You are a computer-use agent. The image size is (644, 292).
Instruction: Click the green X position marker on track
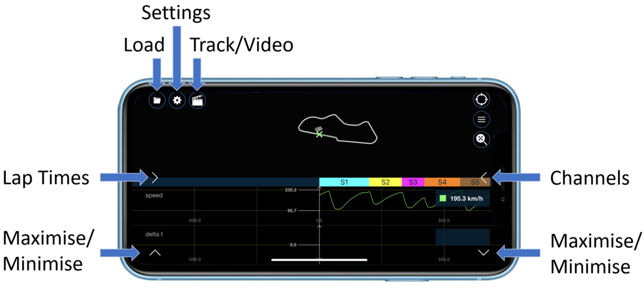pos(319,134)
